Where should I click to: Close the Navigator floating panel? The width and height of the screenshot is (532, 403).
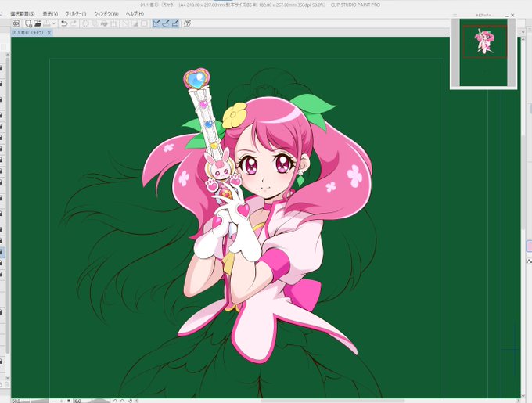pos(512,16)
